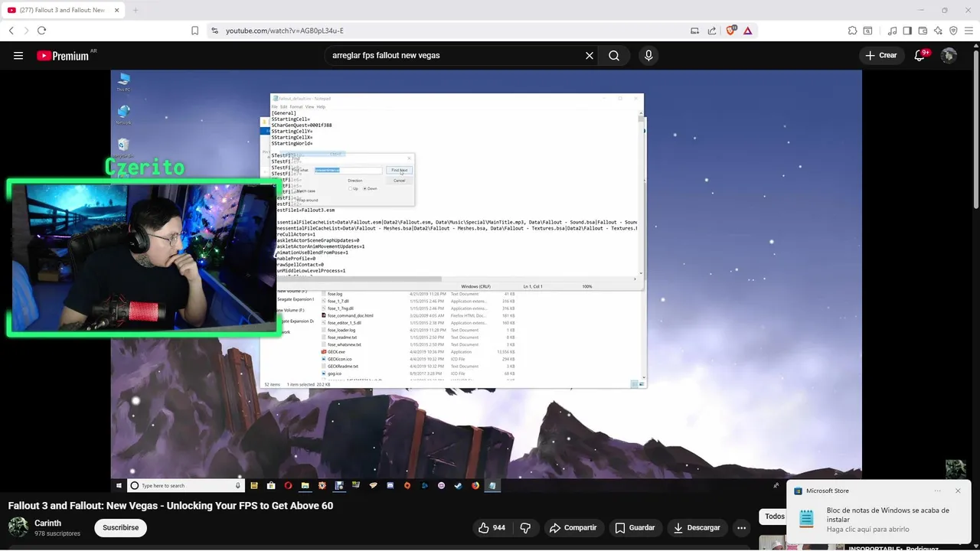Go forward in browser history
Screen dimensions: 980x551
(26, 31)
